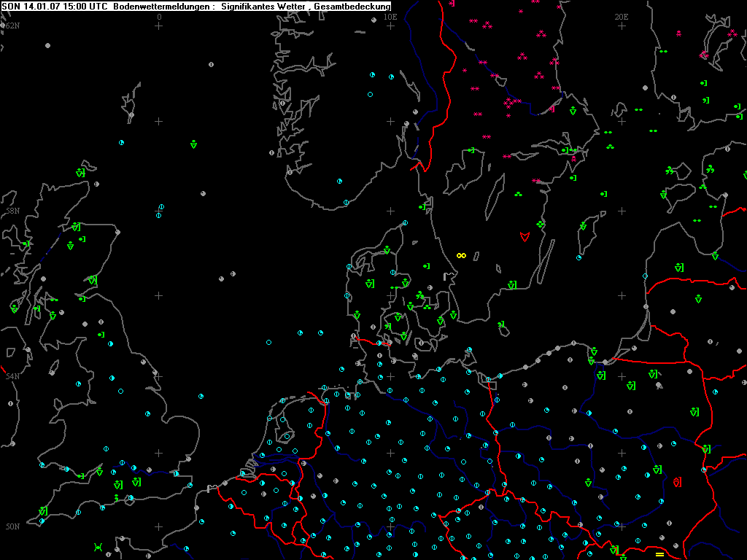Select the red shower triangle over southern Sweden
Screen dimensions: 747x560
[x=524, y=236]
